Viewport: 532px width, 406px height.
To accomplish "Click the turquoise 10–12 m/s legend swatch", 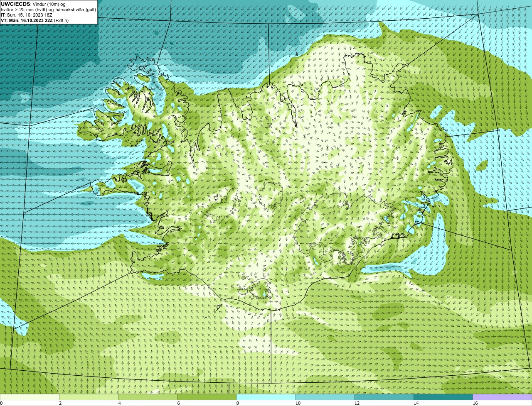I will tap(325, 397).
